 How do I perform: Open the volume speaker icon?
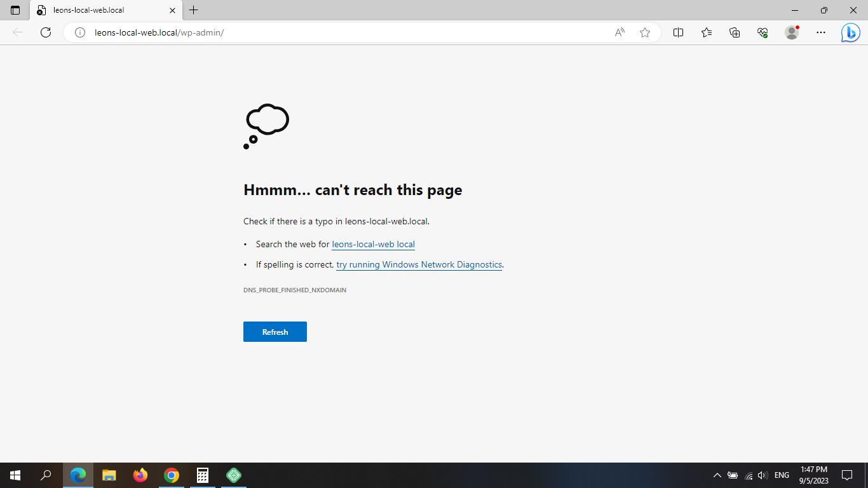coord(763,475)
